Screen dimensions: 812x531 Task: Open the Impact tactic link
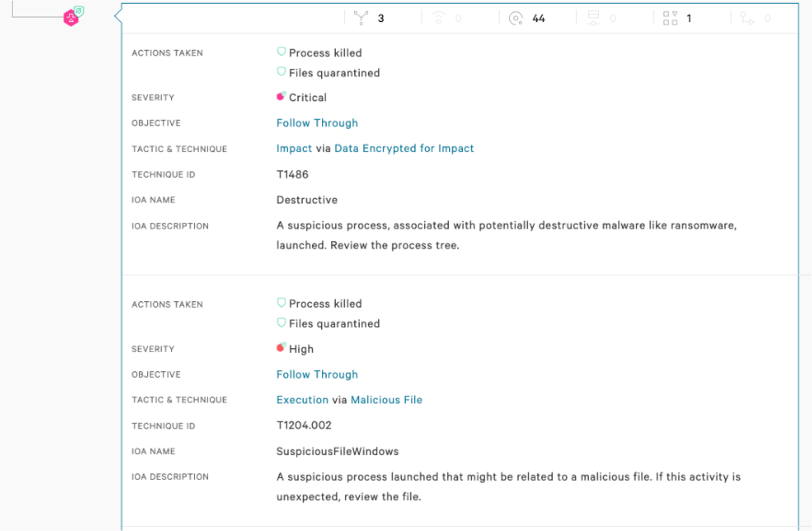[294, 148]
